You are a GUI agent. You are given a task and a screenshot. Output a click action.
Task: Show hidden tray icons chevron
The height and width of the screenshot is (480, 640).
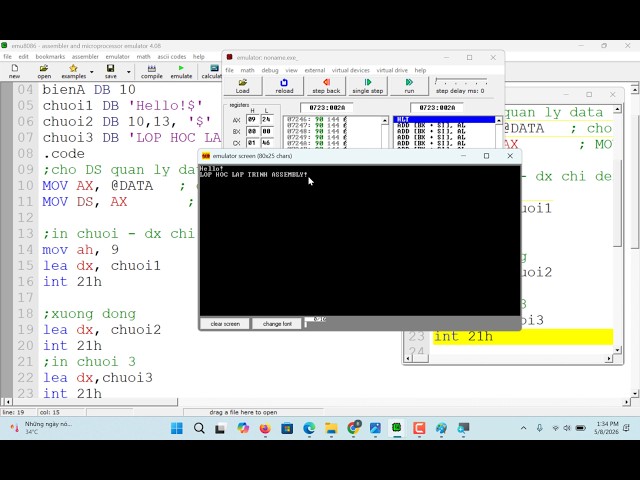pos(524,428)
